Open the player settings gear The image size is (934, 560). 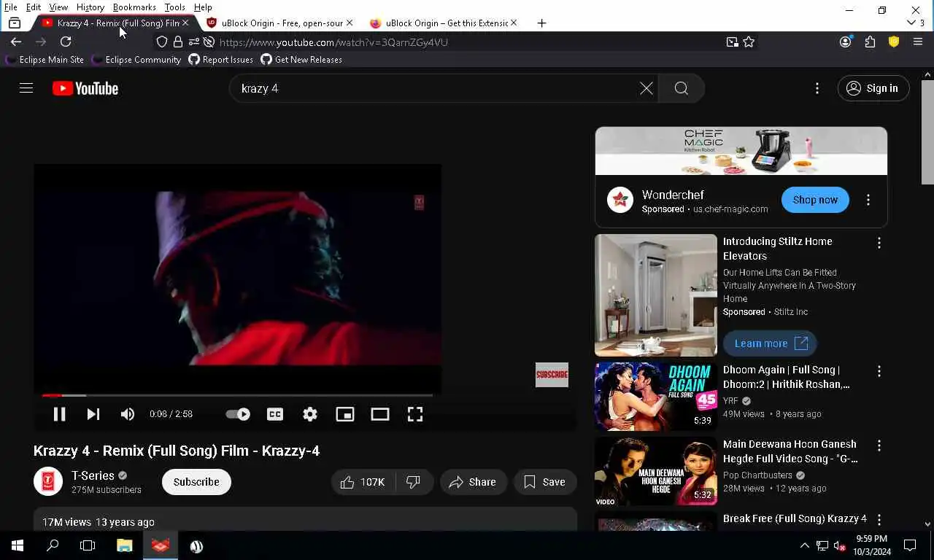click(x=310, y=414)
